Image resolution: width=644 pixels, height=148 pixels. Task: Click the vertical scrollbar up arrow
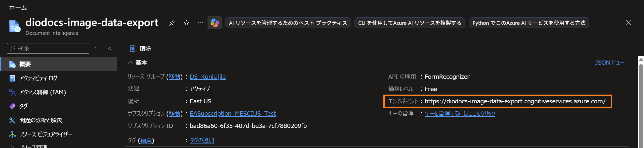tap(641, 60)
